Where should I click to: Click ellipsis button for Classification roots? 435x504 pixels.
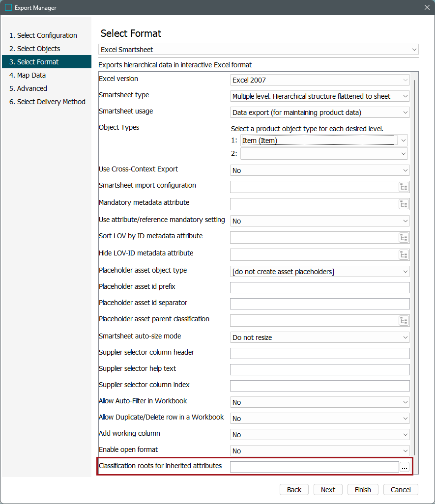tap(405, 468)
